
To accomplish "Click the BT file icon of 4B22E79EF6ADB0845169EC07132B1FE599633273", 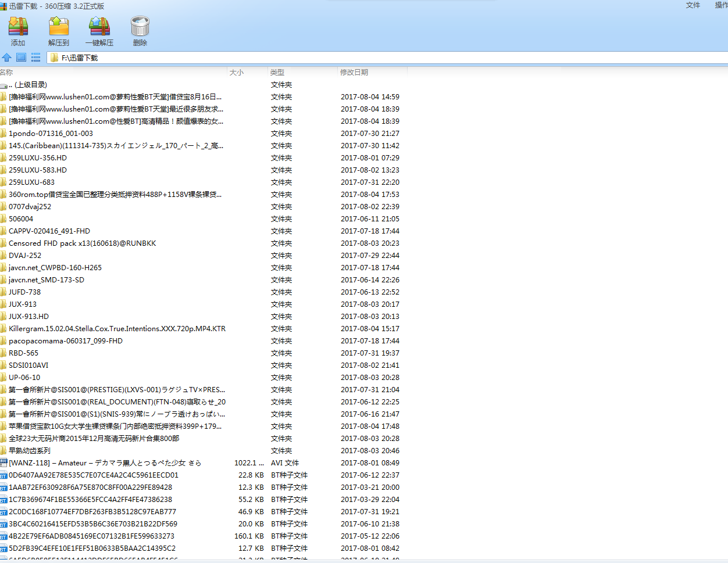I will tap(3, 536).
